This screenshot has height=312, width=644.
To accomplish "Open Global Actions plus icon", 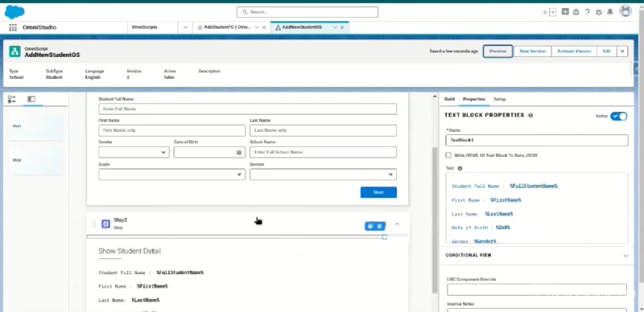I will [x=565, y=12].
